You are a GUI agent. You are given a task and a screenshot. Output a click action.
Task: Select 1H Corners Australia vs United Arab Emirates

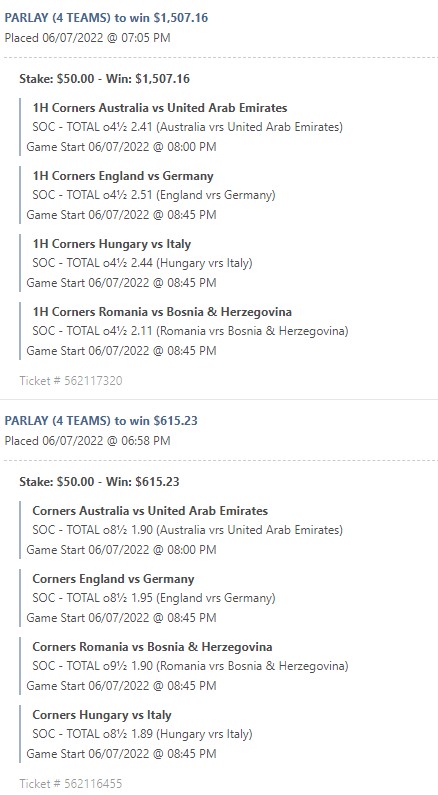tap(160, 108)
